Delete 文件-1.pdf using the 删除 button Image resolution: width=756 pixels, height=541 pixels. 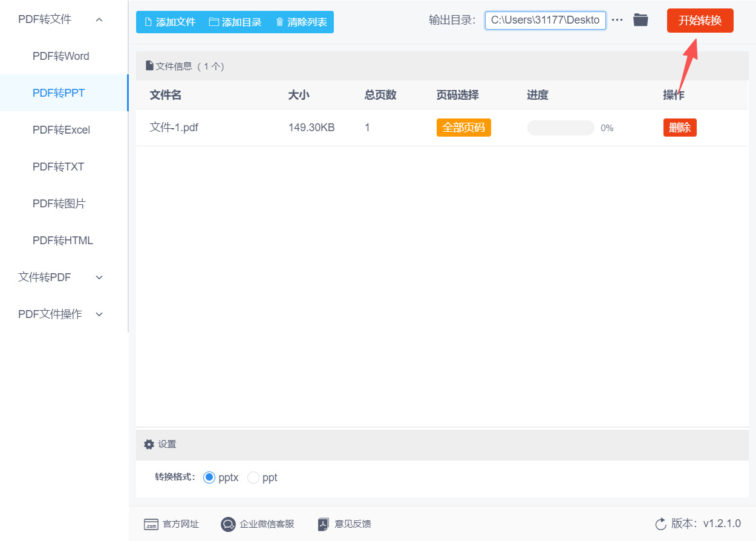[x=680, y=127]
